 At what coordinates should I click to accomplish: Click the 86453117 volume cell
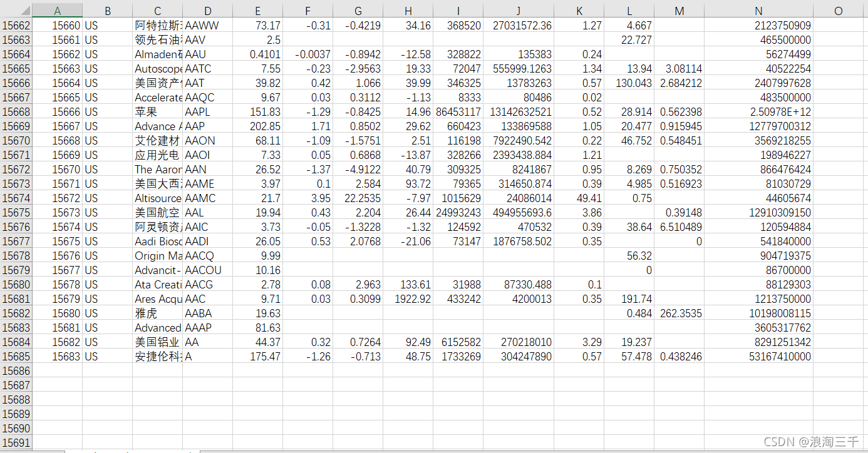coord(458,112)
